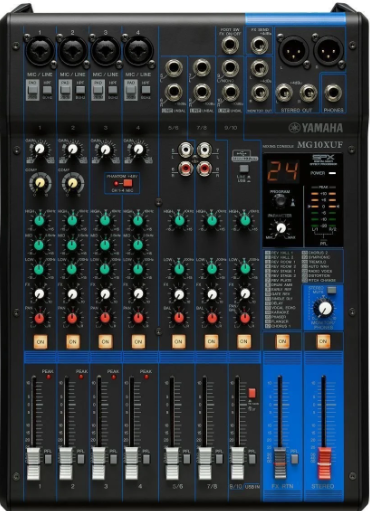Select the channel 9/10 fader cap
The width and height of the screenshot is (370, 511).
coord(237,464)
